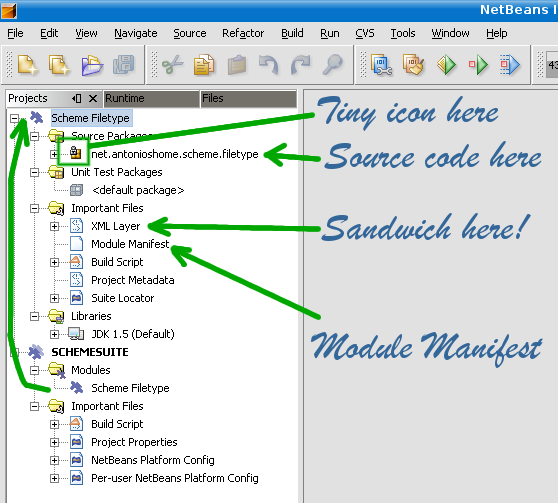The height and width of the screenshot is (503, 558).
Task: Open the Navigate menu
Action: click(136, 33)
